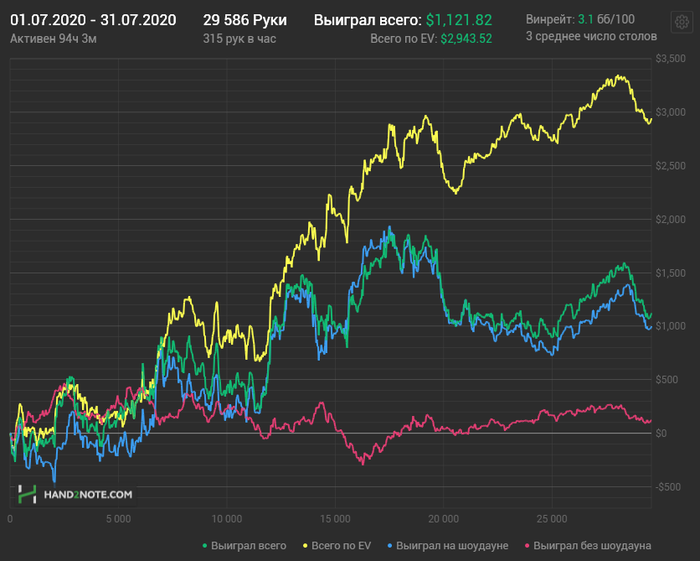Click the $2,500 y-axis label
This screenshot has height=561, width=700.
[671, 166]
